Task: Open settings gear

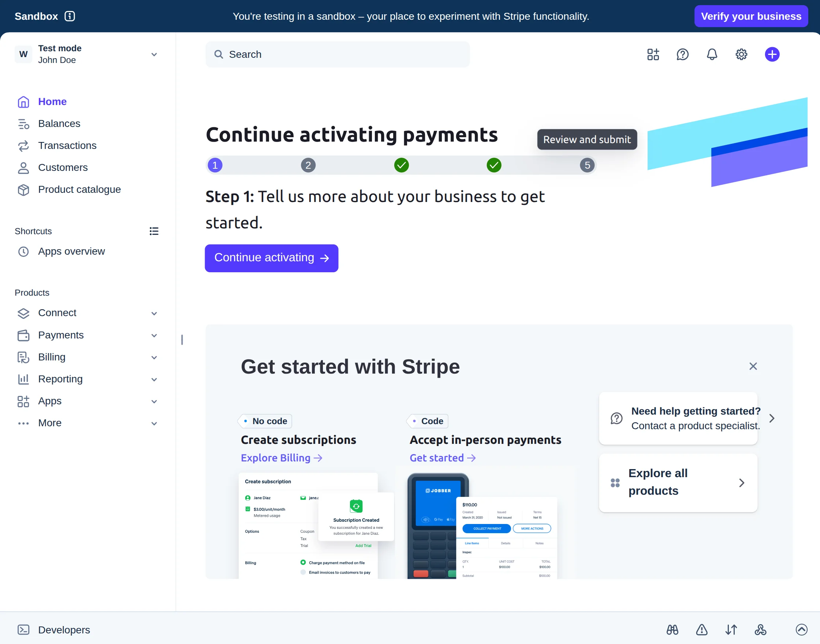Action: pyautogui.click(x=741, y=54)
